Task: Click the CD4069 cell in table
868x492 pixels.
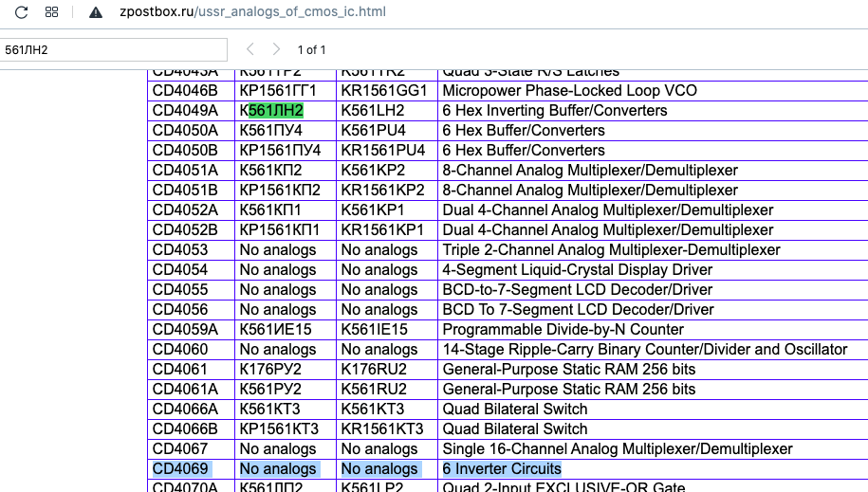Action: pyautogui.click(x=180, y=469)
